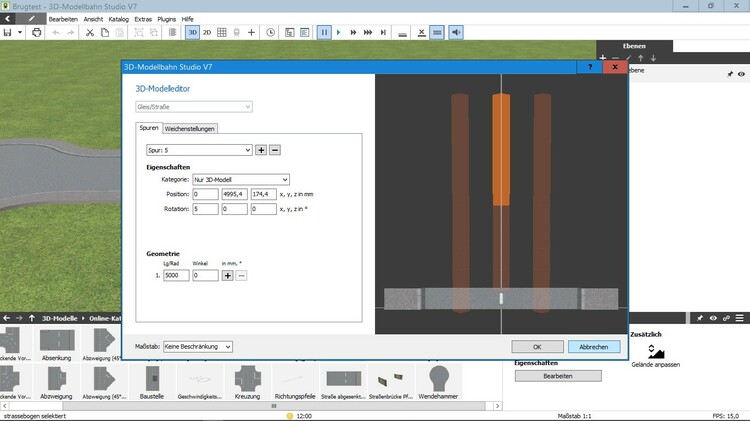Toggle the 3D view mode button
The height and width of the screenshot is (421, 750).
pos(192,33)
